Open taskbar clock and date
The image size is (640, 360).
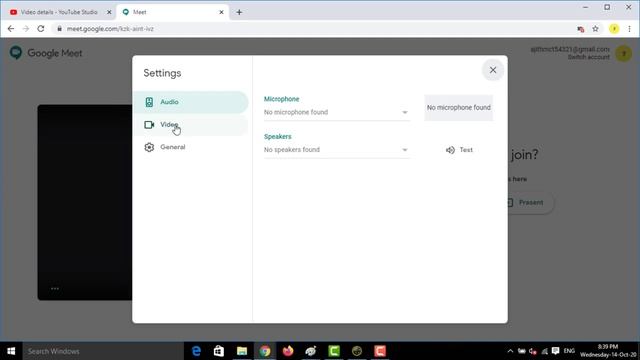[x=608, y=351]
